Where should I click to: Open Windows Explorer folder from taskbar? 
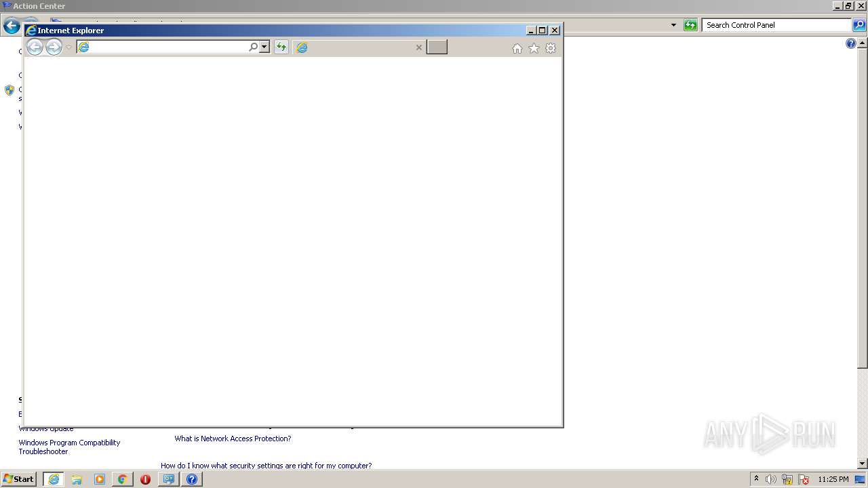77,479
